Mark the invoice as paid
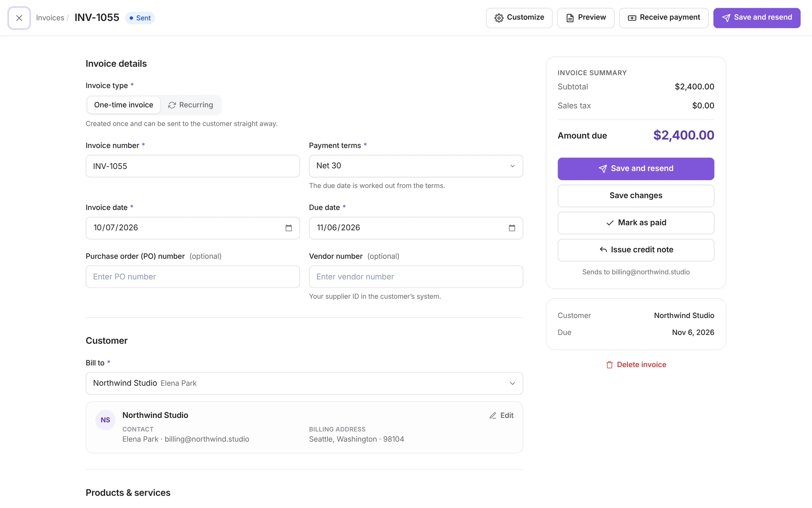Viewport: 812px width, 508px height. pos(636,223)
